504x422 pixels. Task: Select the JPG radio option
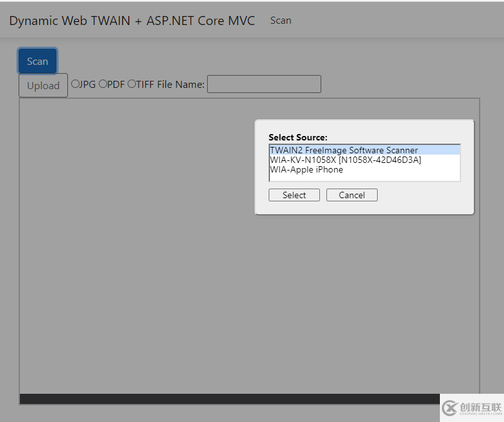(x=75, y=84)
